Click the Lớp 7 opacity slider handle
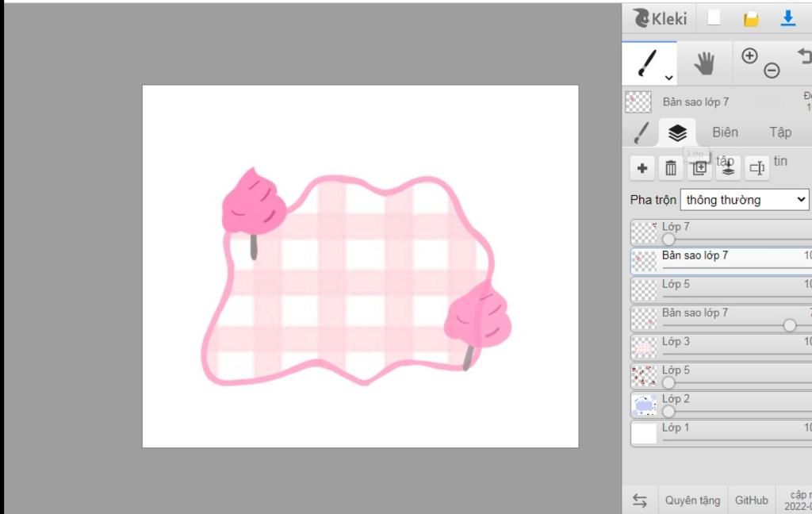 (x=668, y=239)
